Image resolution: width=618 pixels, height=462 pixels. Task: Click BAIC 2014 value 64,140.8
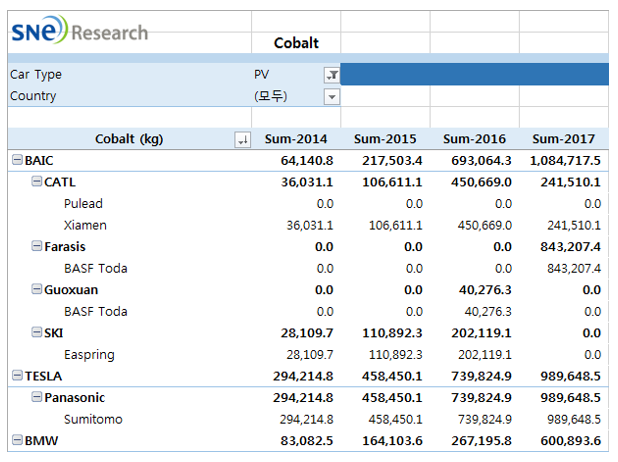pyautogui.click(x=307, y=161)
